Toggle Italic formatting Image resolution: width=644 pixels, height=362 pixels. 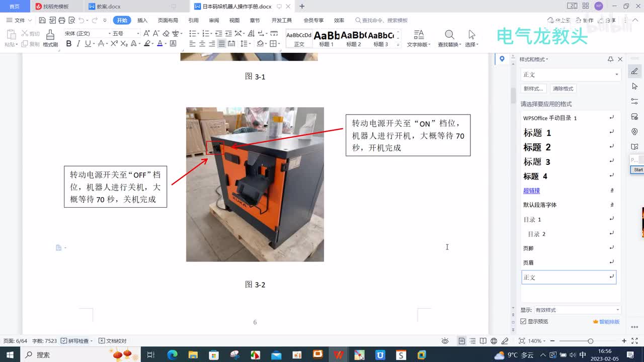click(78, 44)
